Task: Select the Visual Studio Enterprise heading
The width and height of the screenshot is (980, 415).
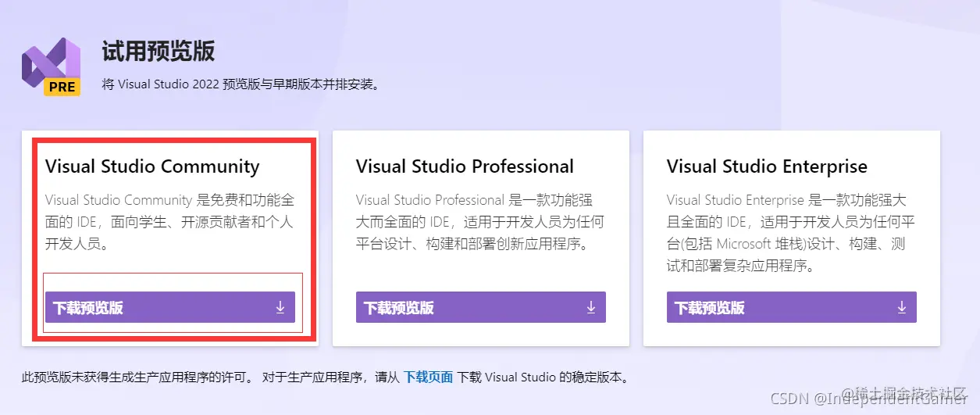Action: 767,166
